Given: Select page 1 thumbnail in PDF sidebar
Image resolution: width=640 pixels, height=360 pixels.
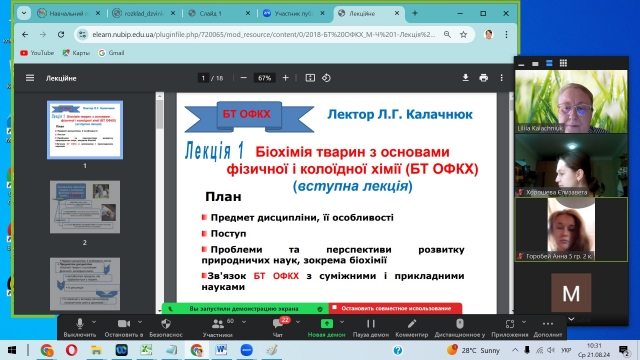Looking at the screenshot, I should pyautogui.click(x=85, y=130).
